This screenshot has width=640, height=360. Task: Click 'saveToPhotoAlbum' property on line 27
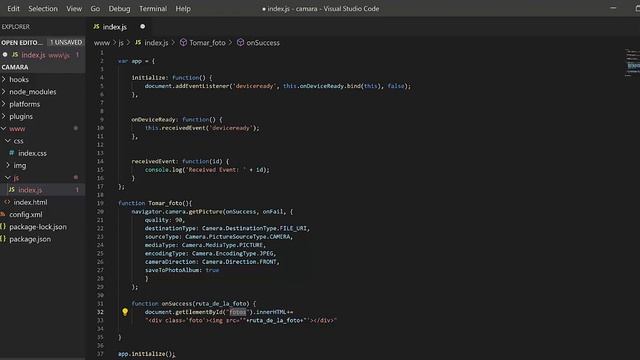click(x=172, y=270)
